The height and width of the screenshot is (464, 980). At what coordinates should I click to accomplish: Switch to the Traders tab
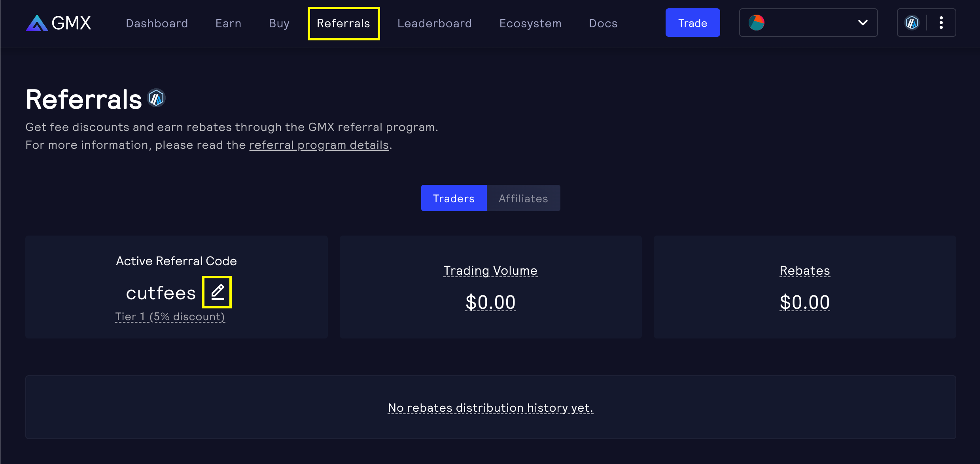(454, 198)
